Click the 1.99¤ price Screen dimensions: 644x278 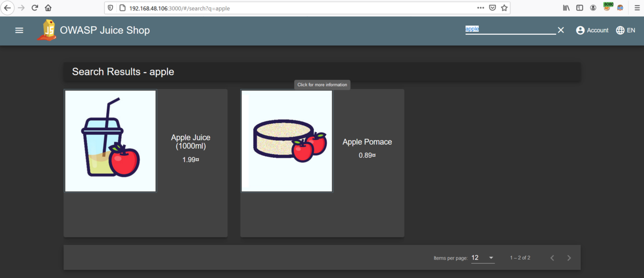(x=191, y=159)
